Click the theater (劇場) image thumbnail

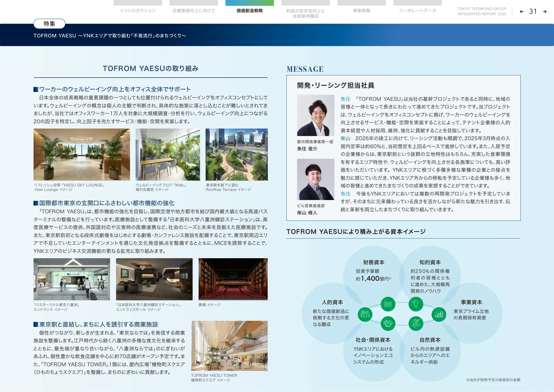[233, 279]
